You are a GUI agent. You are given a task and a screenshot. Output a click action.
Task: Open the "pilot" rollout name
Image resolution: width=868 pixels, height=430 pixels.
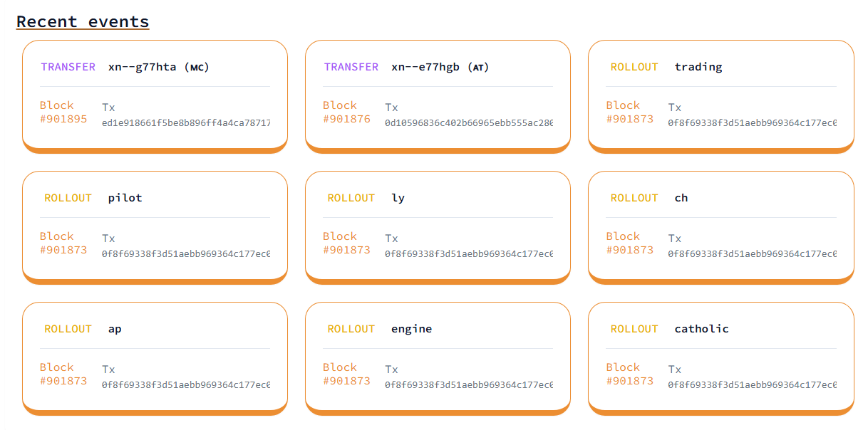125,198
